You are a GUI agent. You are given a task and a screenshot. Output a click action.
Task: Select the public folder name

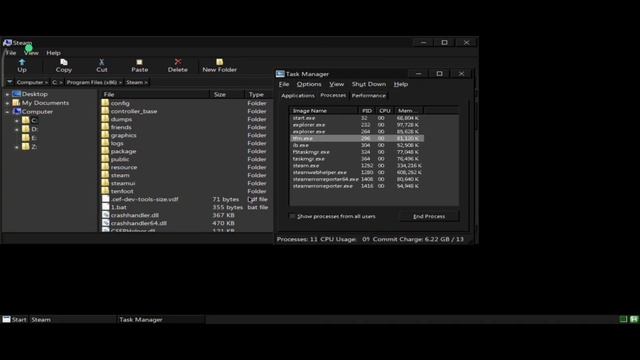(120, 159)
